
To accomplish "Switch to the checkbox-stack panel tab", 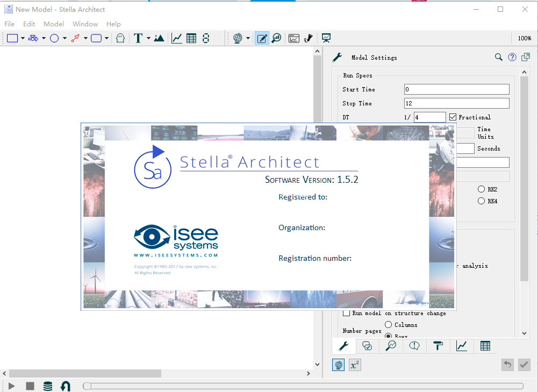I will click(367, 346).
